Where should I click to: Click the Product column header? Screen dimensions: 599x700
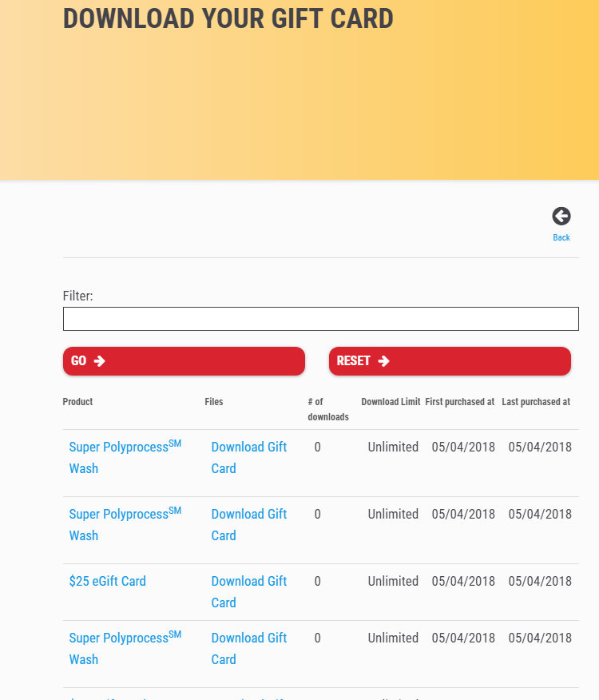(77, 401)
